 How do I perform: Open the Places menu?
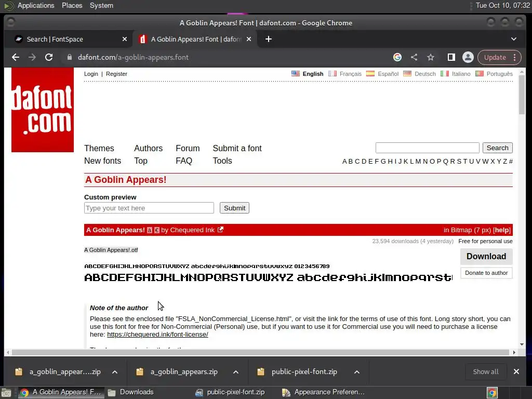(72, 5)
